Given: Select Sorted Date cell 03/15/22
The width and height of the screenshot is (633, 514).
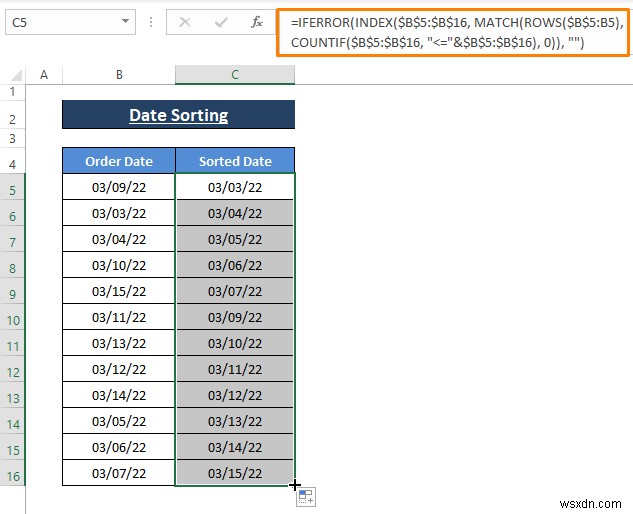Looking at the screenshot, I should [235, 473].
